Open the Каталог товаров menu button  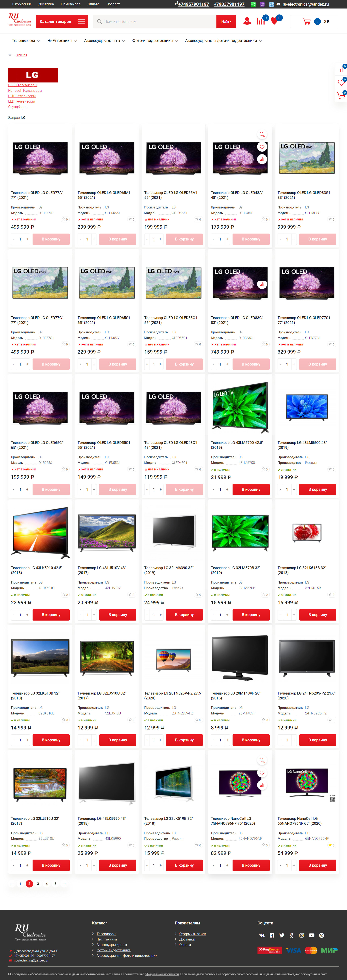coord(62,21)
